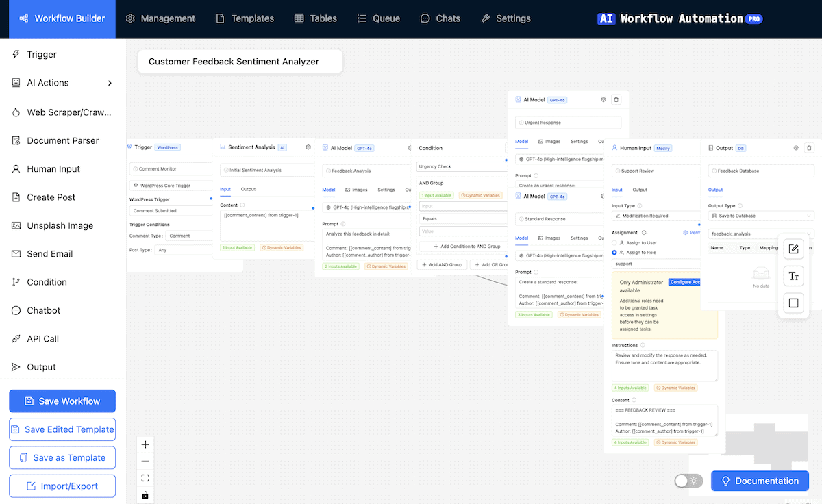Open the Input Type Modification Required dropdown

(x=656, y=216)
